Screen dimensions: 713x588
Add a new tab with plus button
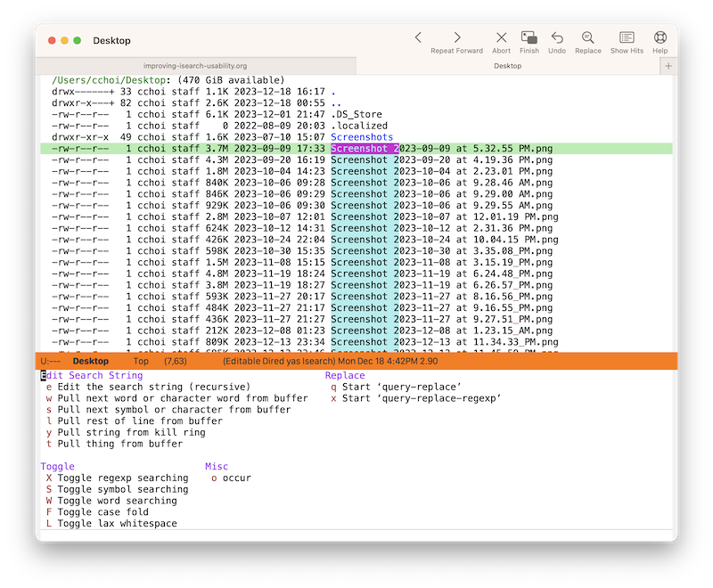click(x=668, y=66)
